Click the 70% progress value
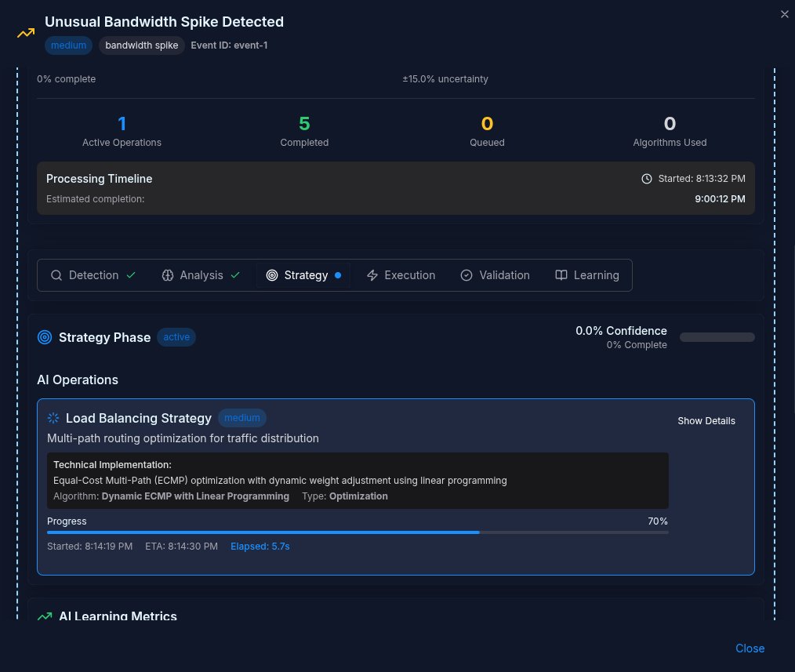The height and width of the screenshot is (672, 795). click(x=658, y=521)
